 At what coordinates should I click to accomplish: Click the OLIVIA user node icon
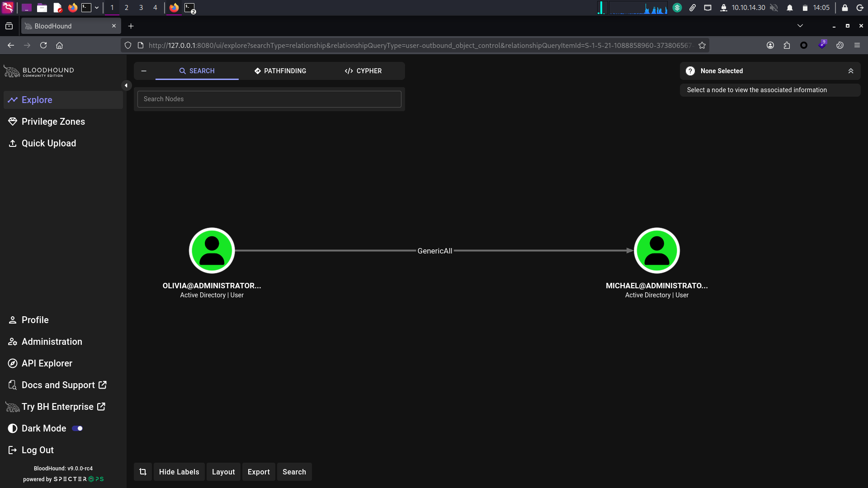[x=212, y=251]
